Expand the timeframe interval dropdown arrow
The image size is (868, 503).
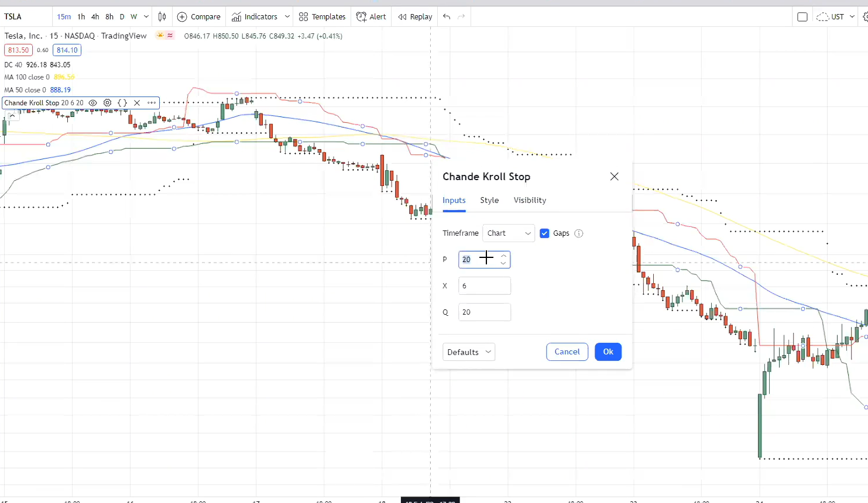point(146,16)
